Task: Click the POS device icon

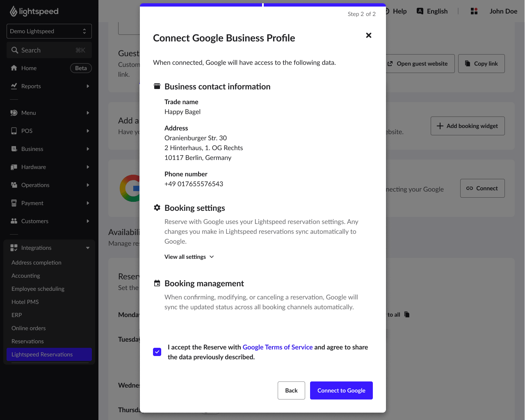Action: [14, 131]
